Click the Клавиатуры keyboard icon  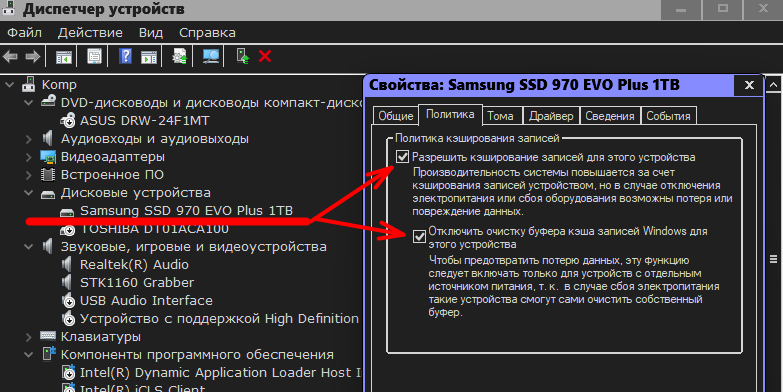pos(48,337)
